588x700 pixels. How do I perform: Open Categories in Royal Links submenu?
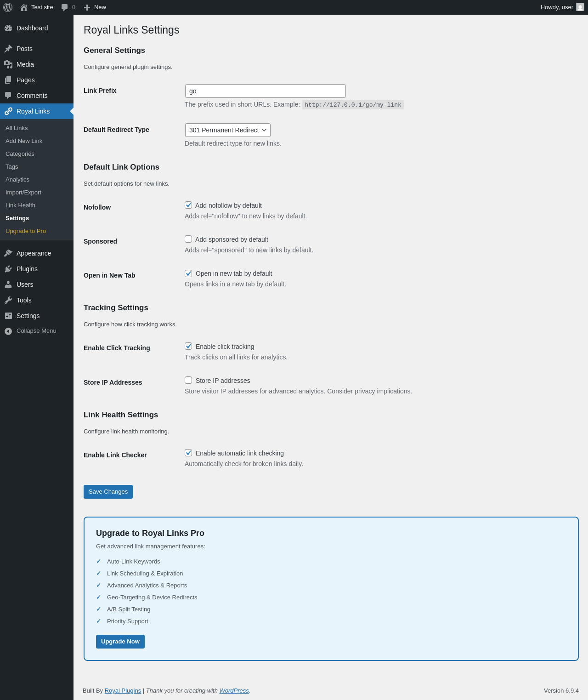20,154
